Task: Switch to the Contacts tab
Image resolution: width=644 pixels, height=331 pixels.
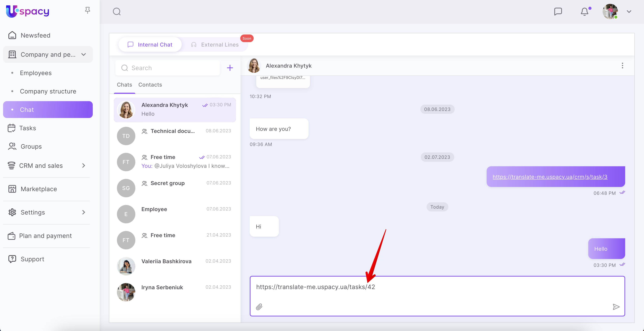Action: click(150, 85)
